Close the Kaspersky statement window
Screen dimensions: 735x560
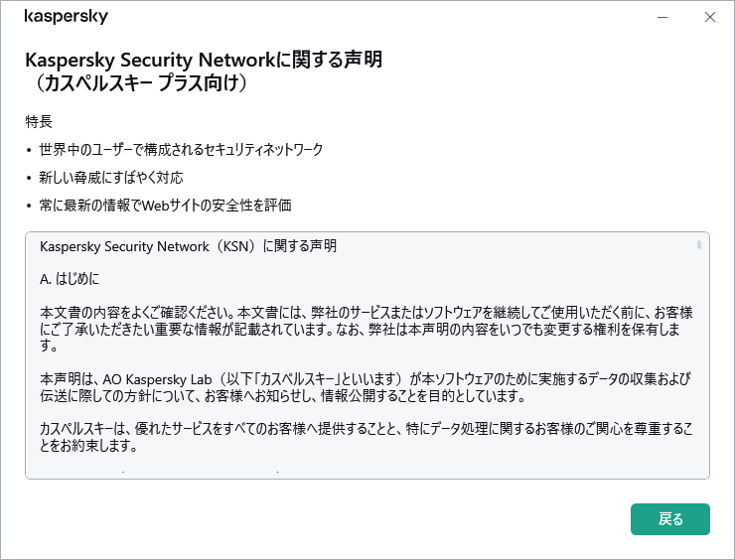click(x=709, y=17)
